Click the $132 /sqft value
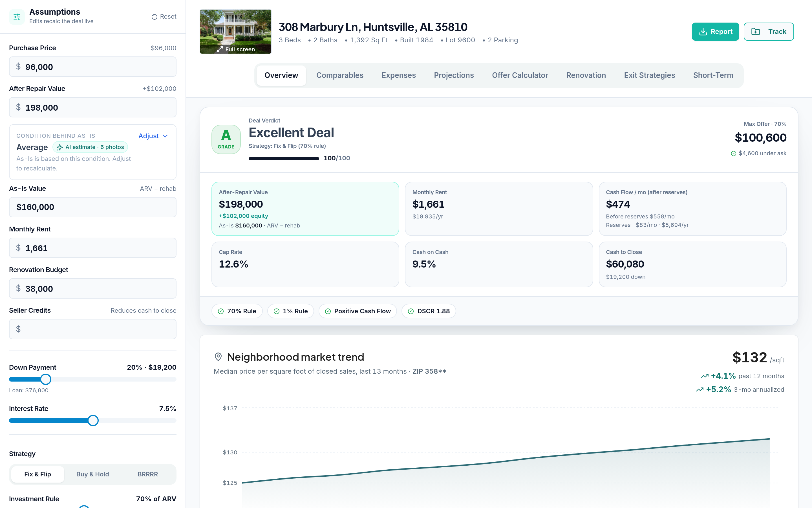The width and height of the screenshot is (812, 508). pyautogui.click(x=758, y=358)
